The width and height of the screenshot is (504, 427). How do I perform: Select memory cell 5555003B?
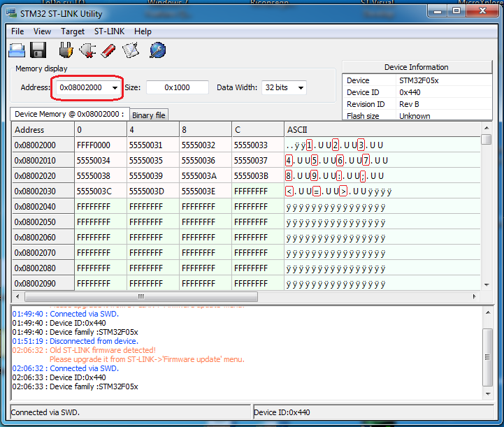pyautogui.click(x=258, y=176)
